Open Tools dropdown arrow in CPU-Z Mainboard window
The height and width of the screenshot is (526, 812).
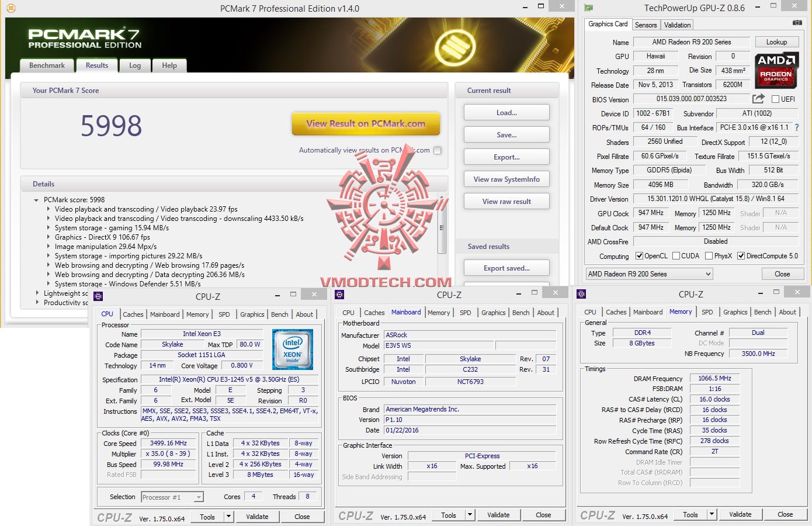coord(470,515)
